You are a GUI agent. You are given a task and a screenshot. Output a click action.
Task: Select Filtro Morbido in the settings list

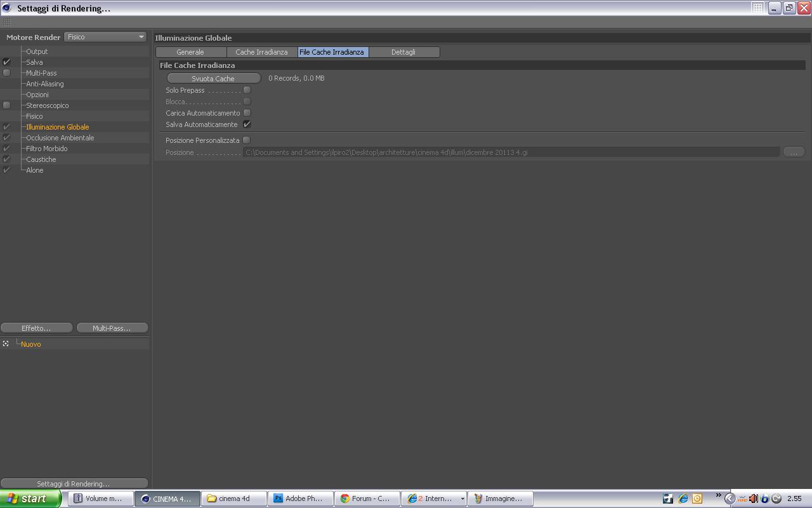pyautogui.click(x=47, y=149)
